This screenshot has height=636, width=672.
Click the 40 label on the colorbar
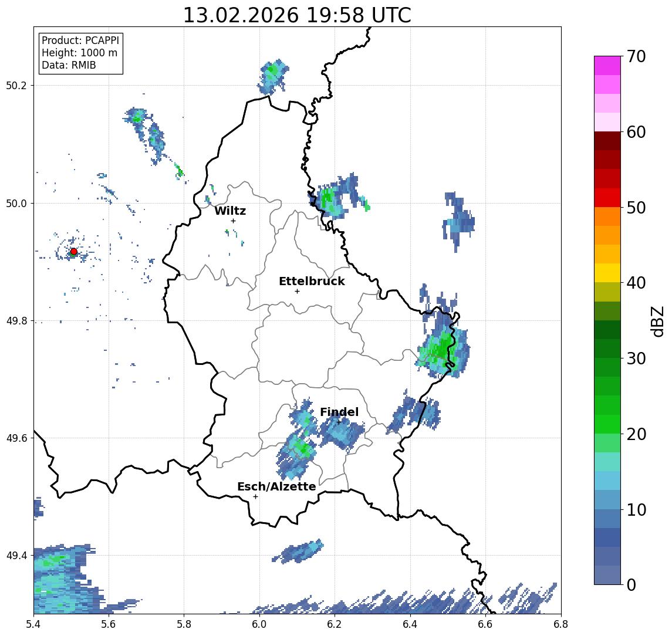coord(636,283)
